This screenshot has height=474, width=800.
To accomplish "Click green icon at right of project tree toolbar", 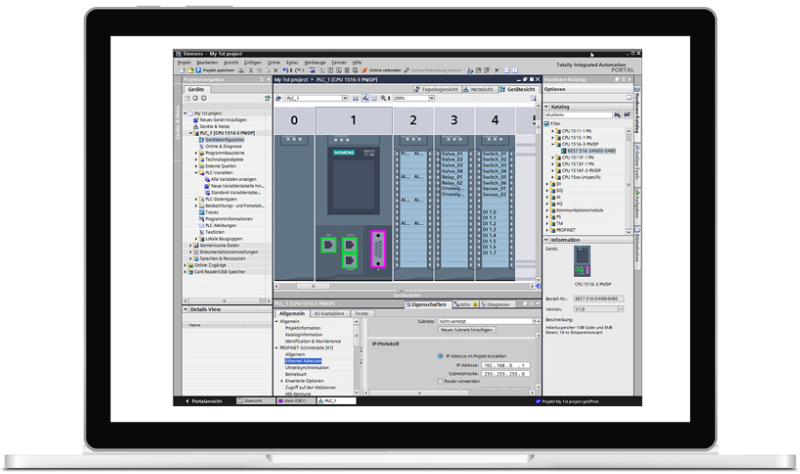I will click(x=267, y=98).
